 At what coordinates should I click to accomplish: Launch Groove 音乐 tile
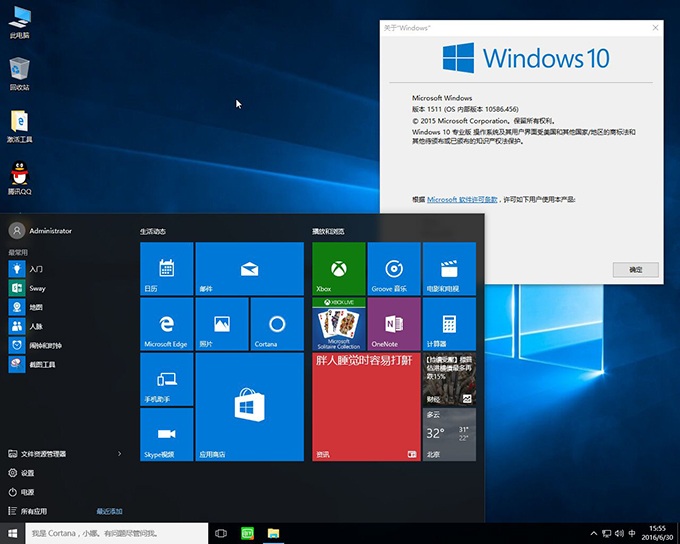coord(394,268)
